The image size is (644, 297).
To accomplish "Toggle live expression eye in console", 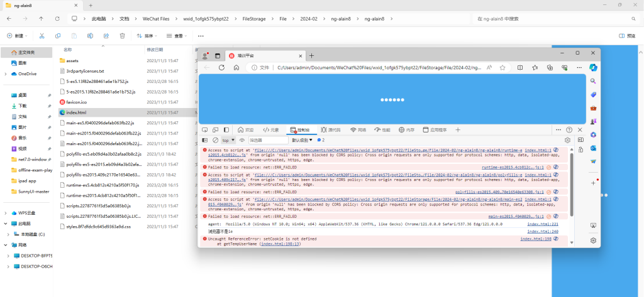I will pyautogui.click(x=242, y=140).
